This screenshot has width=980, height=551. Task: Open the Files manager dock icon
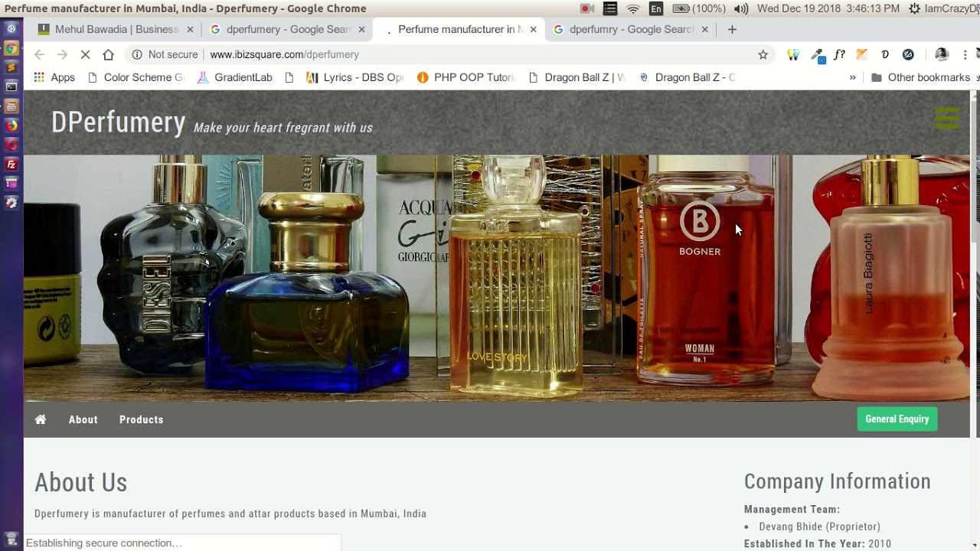(11, 106)
